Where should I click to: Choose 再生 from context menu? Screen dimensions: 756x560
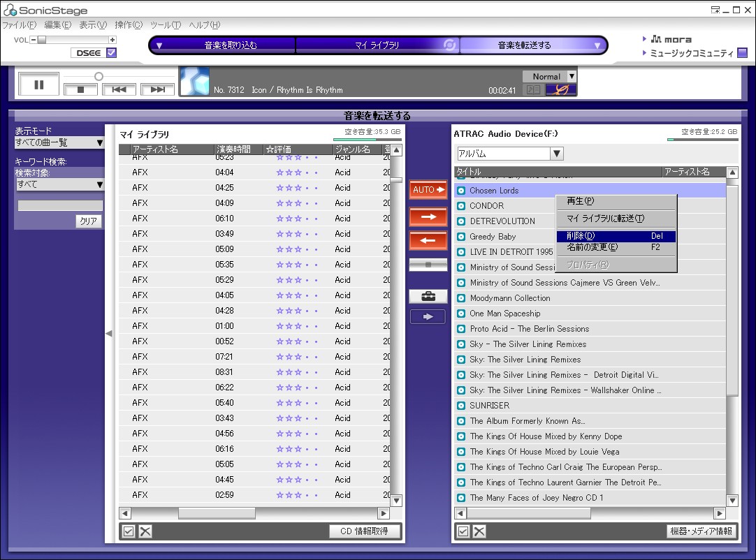click(x=616, y=201)
